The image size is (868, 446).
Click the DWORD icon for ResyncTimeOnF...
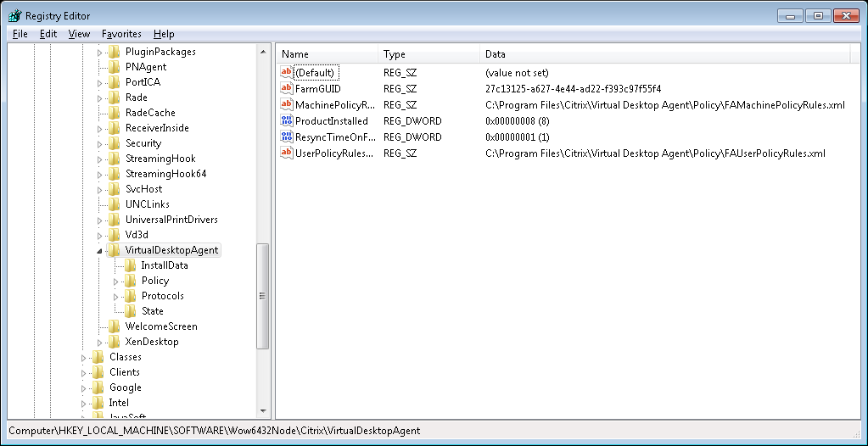[x=286, y=137]
